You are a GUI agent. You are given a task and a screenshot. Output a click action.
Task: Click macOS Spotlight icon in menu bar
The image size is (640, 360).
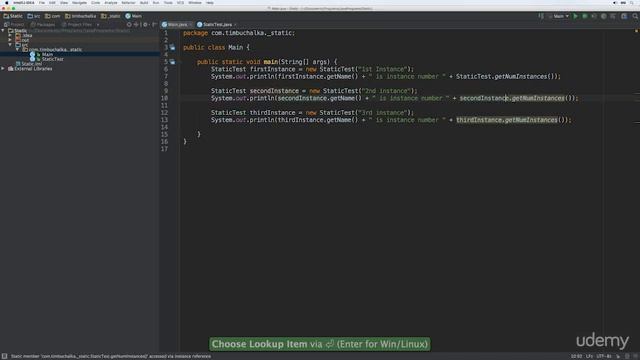tap(632, 3)
